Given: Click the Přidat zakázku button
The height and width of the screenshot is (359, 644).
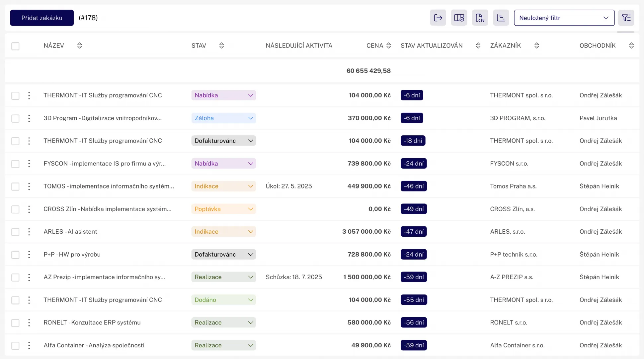Looking at the screenshot, I should click(42, 18).
